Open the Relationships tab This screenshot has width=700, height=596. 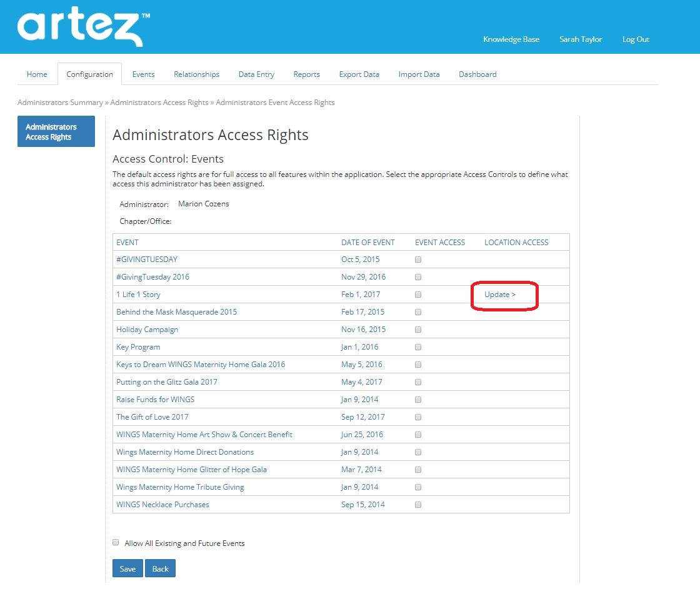tap(196, 74)
